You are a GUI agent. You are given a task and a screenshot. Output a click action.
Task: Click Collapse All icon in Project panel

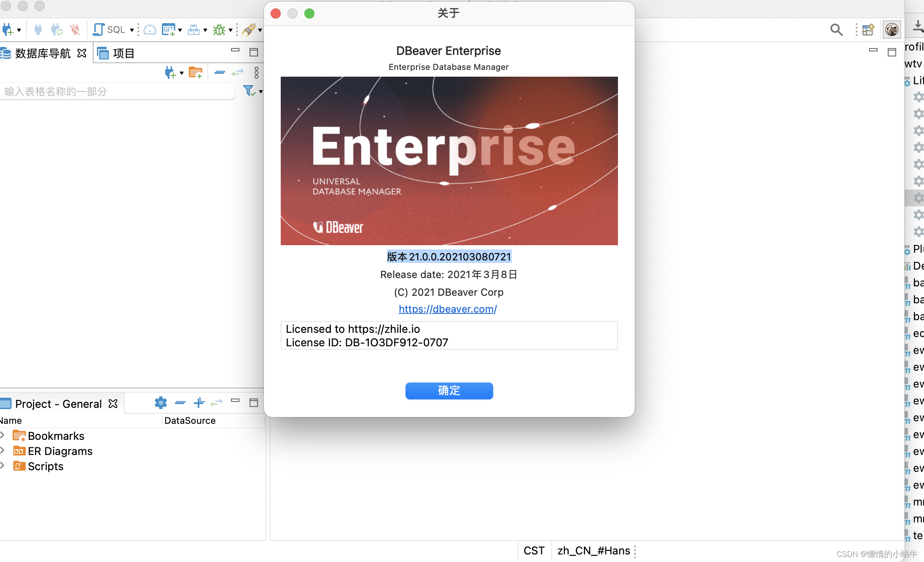[180, 403]
